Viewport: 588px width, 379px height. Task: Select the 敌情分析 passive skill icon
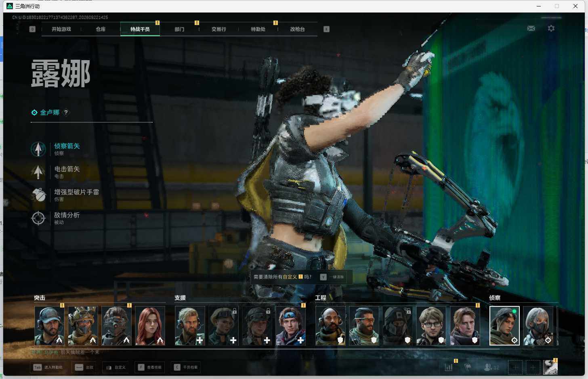[38, 218]
